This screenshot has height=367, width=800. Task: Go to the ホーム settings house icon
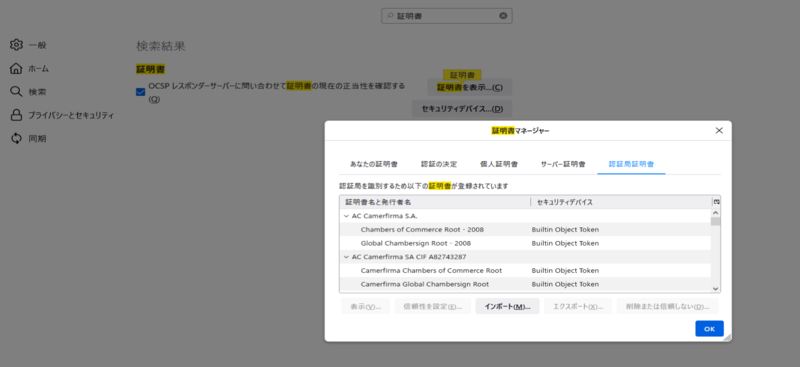point(16,68)
